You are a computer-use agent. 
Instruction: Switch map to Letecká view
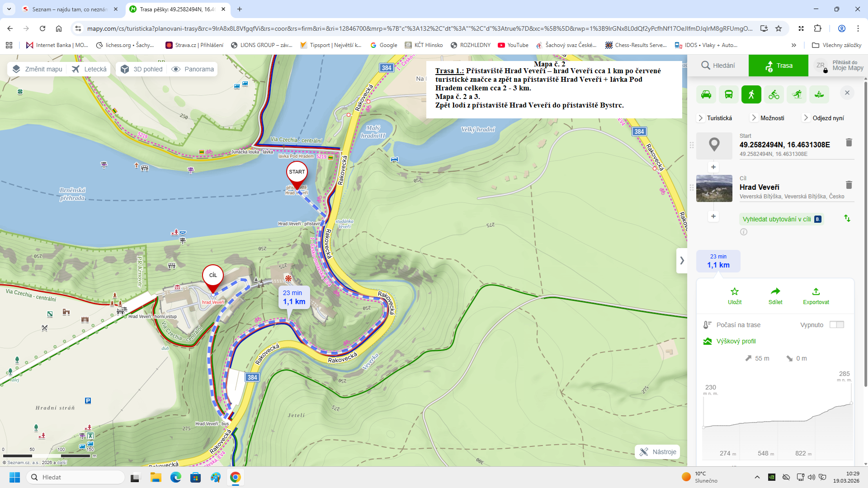(x=89, y=69)
